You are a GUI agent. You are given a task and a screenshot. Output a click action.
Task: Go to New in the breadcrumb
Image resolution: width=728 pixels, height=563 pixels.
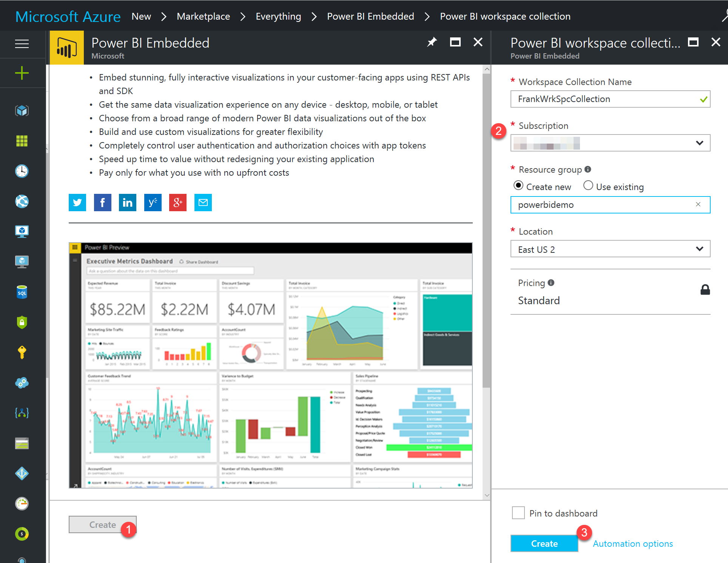coord(141,16)
